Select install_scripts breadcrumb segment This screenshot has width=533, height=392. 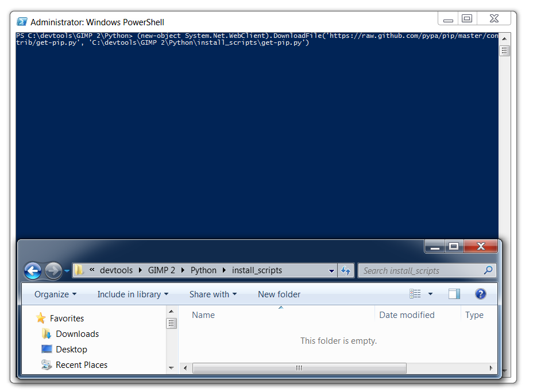(x=257, y=270)
